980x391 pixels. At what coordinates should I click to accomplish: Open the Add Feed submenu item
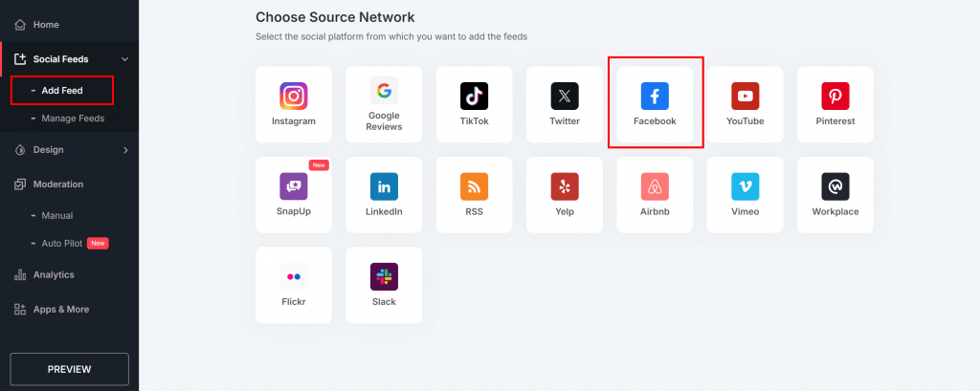coord(62,91)
